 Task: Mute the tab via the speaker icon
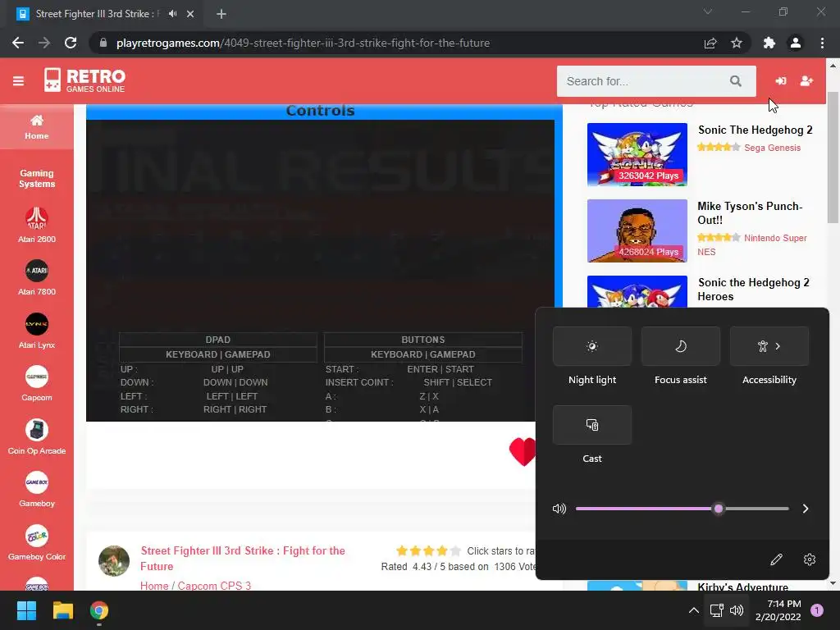click(172, 14)
